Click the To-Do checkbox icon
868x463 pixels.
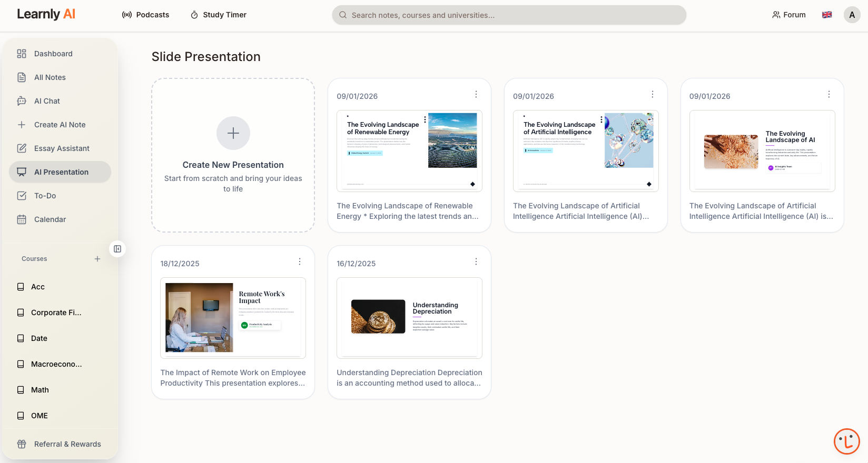point(22,196)
